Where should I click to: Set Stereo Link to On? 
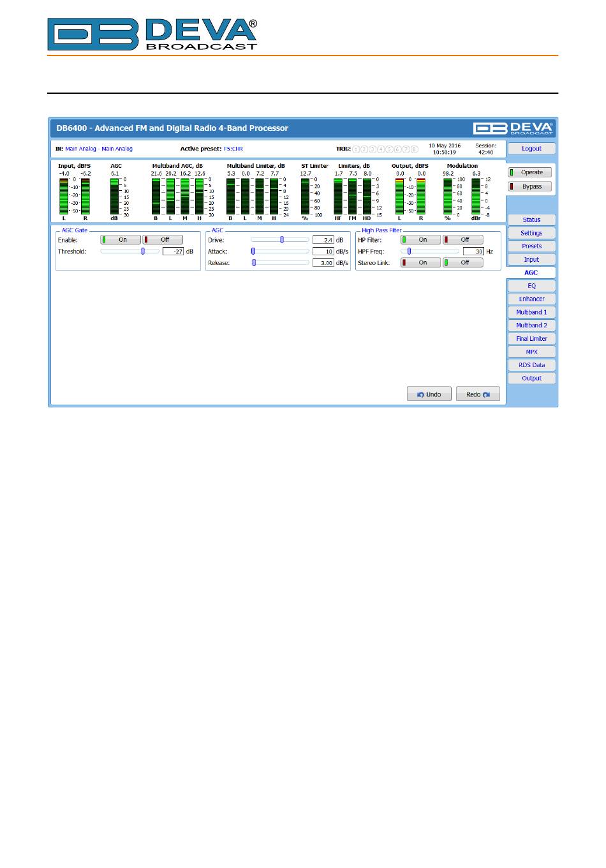[x=420, y=263]
